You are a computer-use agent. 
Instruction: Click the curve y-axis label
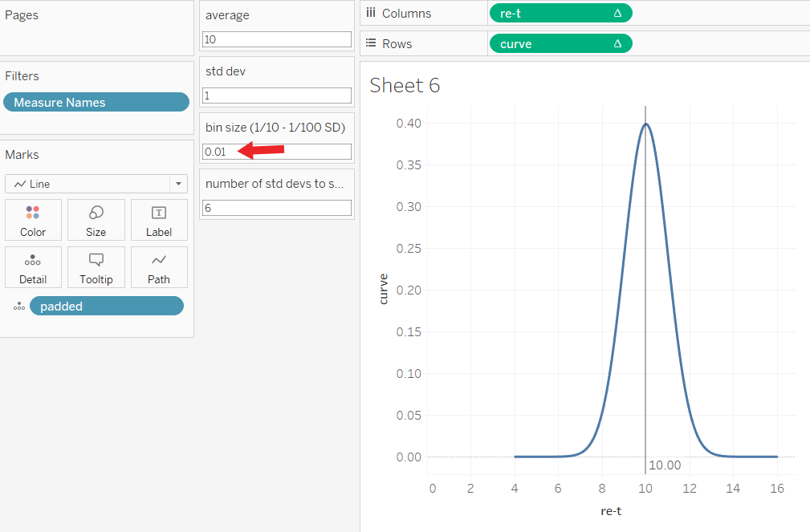tap(383, 289)
